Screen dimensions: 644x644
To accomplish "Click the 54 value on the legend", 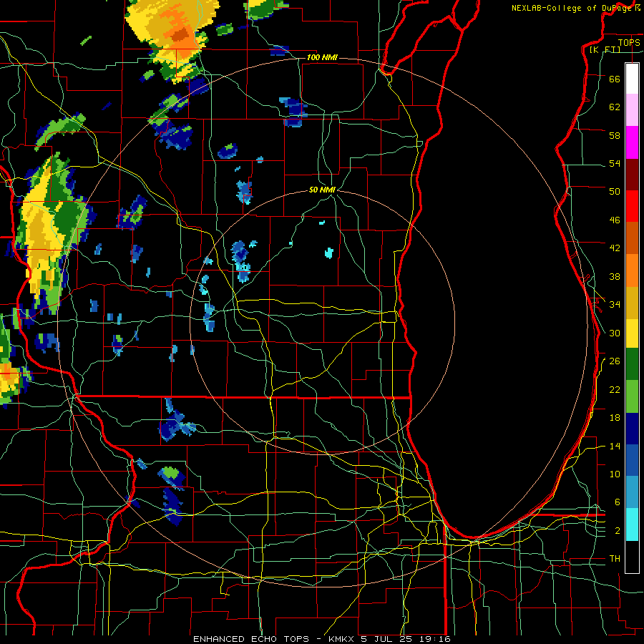I will [615, 163].
